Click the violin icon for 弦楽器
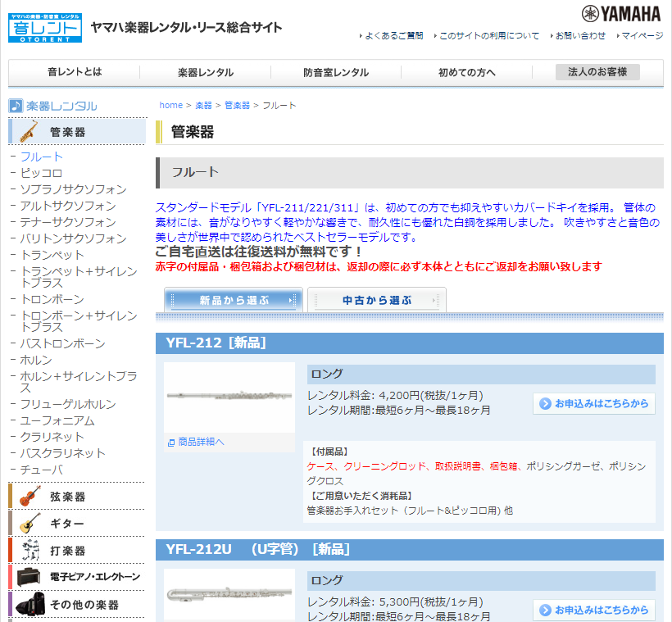672x622 pixels. click(30, 497)
